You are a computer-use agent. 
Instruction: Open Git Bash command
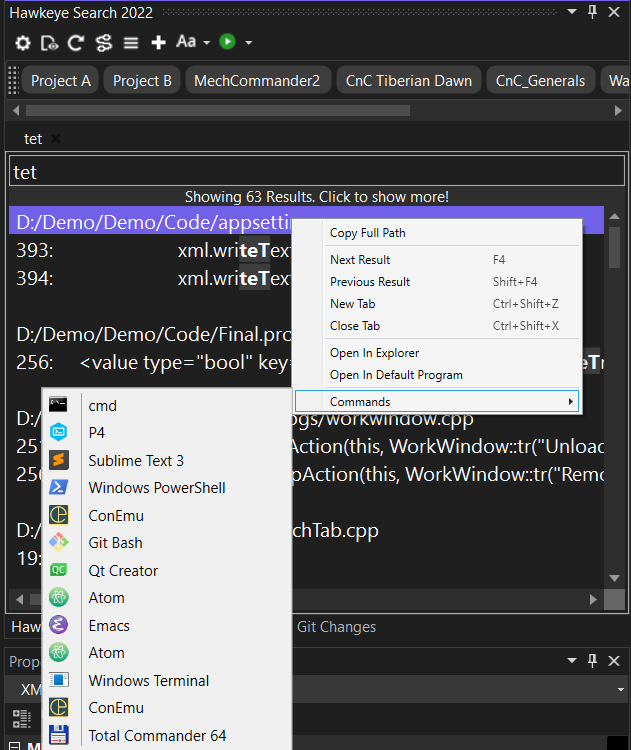(x=167, y=543)
